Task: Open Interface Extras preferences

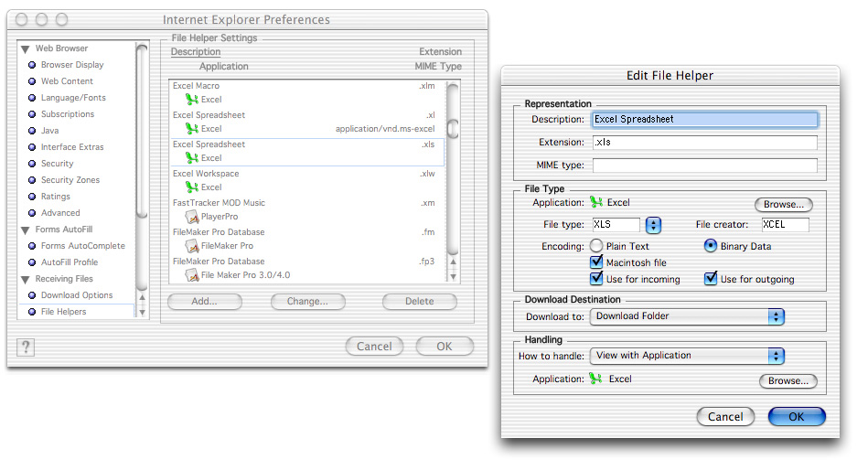Action: (72, 147)
